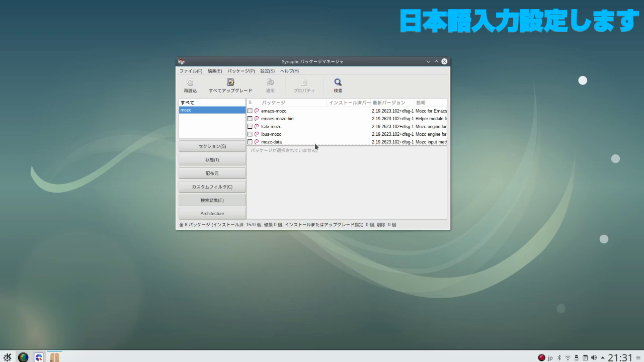Tick the checkbox for ibus-mozc
Viewport: 644px width, 362px height.
pos(250,134)
